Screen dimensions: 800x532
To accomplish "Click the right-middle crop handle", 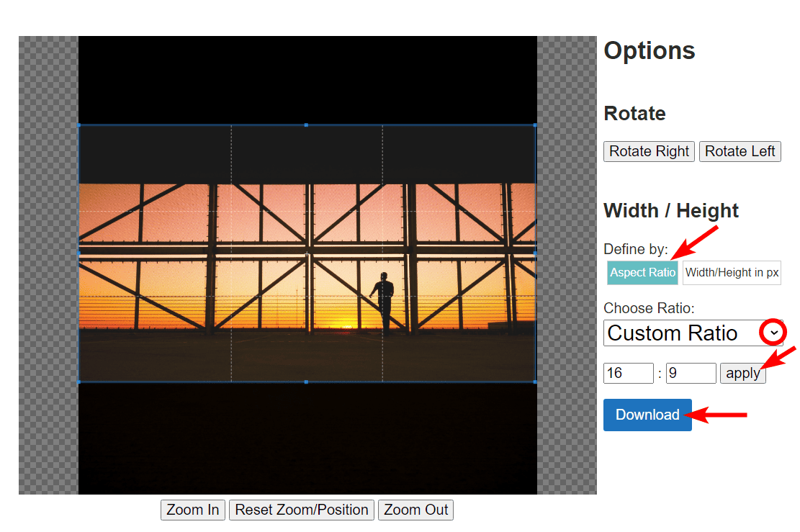I will (535, 252).
